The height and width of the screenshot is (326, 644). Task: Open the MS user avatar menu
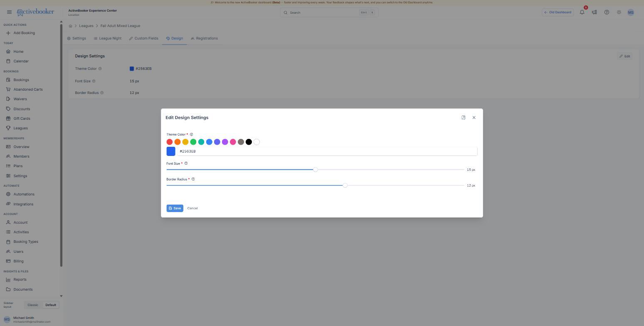[631, 12]
